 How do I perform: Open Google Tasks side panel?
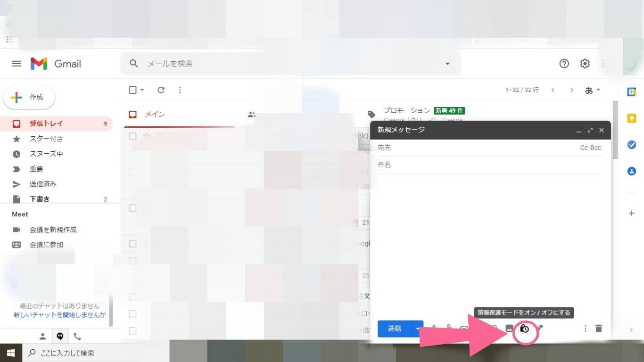632,145
